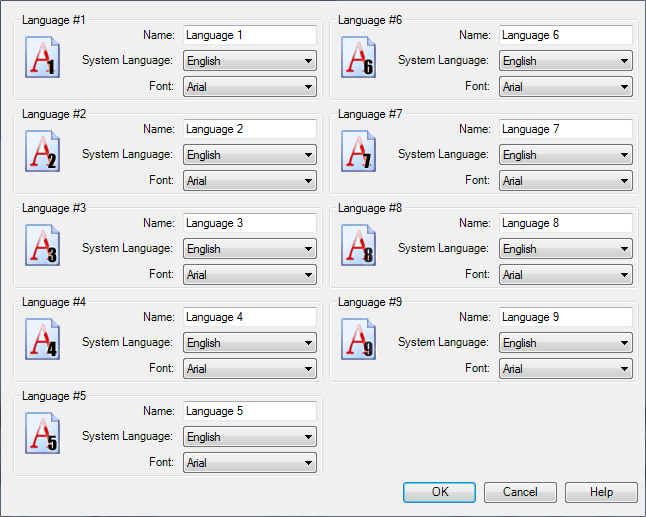Expand the Font dropdown for Language #2
This screenshot has height=517, width=646.
[249, 181]
